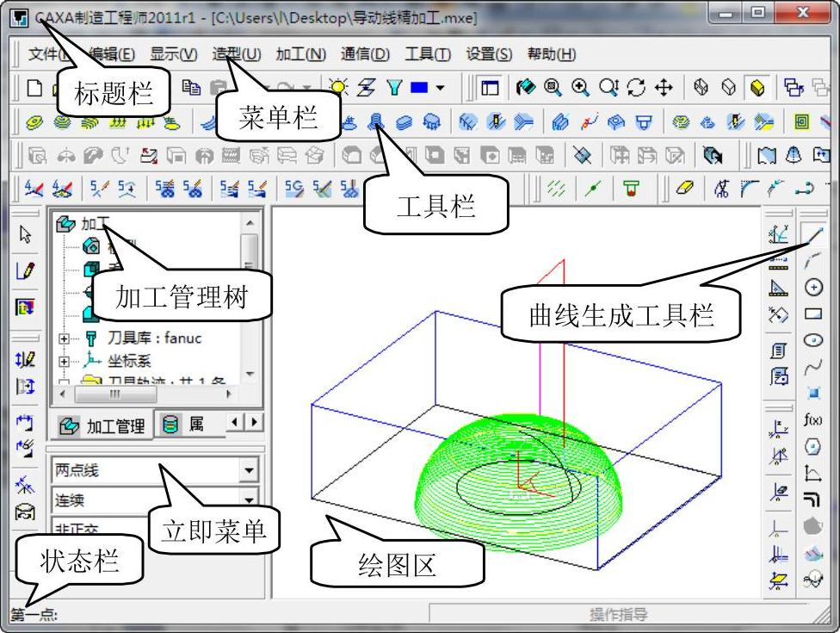
Task: Open the 通信(D) menu
Action: [365, 53]
